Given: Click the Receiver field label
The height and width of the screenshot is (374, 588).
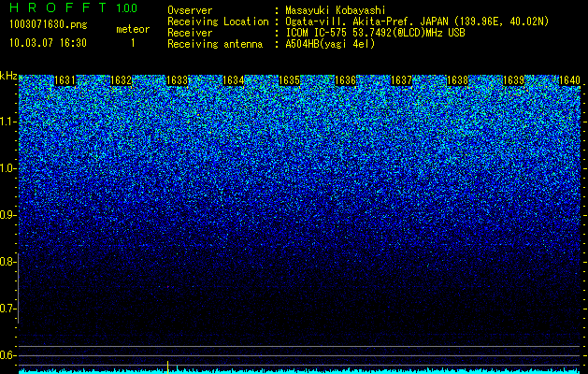Looking at the screenshot, I should tap(190, 33).
